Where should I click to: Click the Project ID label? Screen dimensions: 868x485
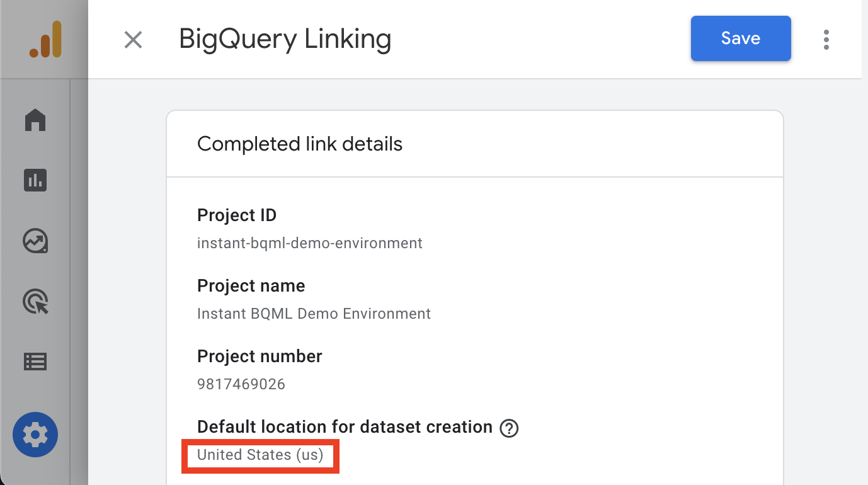237,215
